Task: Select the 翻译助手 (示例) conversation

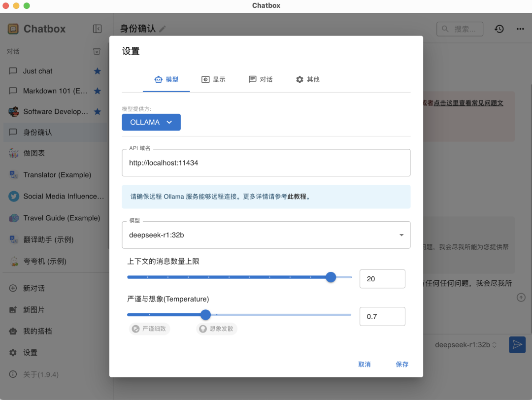Action: pos(55,239)
